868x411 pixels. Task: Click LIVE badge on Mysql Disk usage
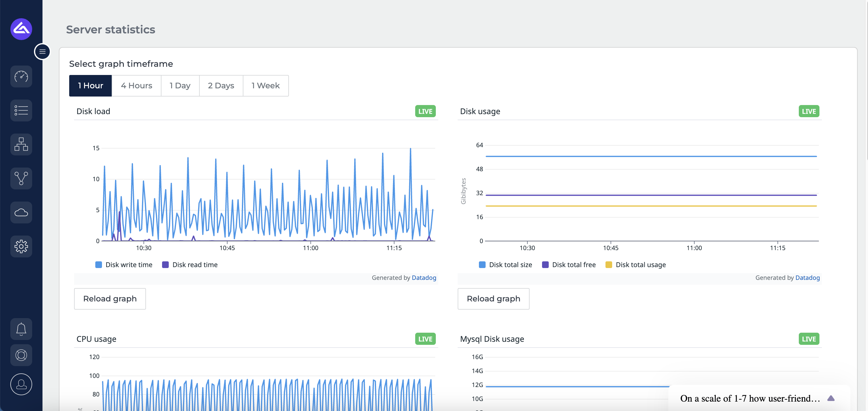click(809, 339)
